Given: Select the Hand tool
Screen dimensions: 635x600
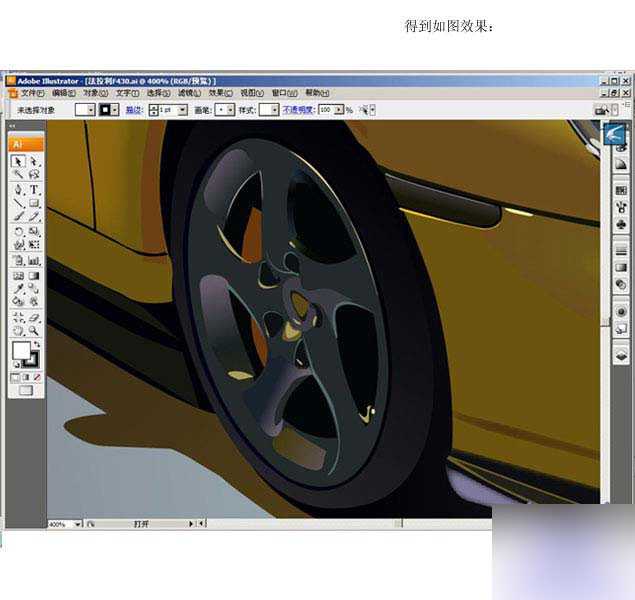Looking at the screenshot, I should tap(18, 331).
